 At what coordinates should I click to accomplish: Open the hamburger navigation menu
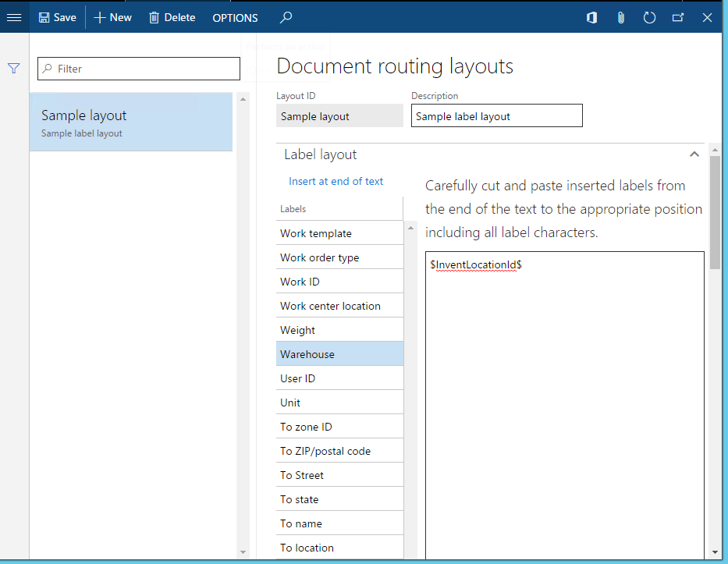pyautogui.click(x=14, y=18)
